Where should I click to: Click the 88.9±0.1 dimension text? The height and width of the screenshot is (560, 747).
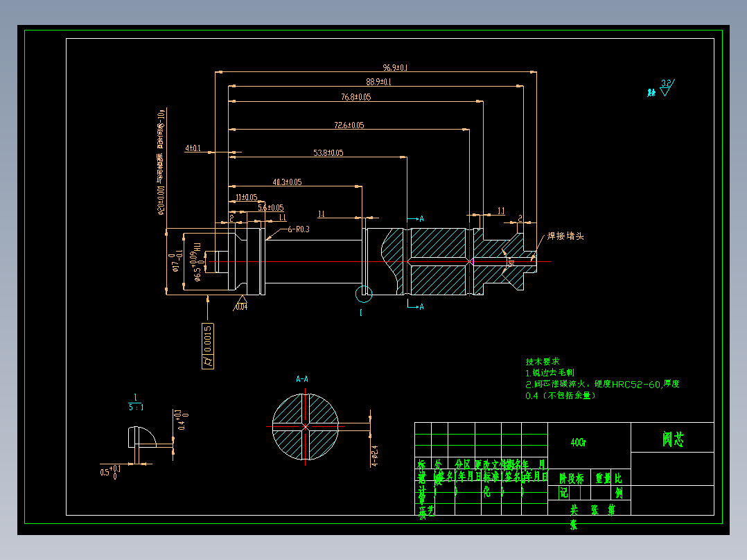[x=378, y=82]
